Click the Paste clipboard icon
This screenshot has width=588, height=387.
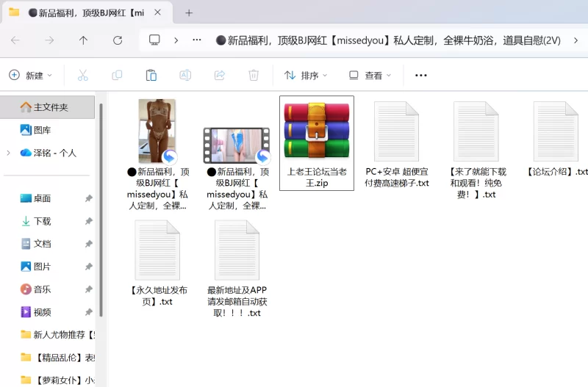[151, 75]
